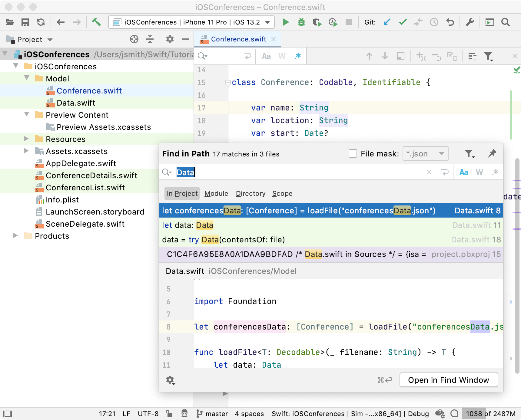Screen dimensions: 521x420
Task: Locate current file with the crosshair icon
Action: (134, 39)
